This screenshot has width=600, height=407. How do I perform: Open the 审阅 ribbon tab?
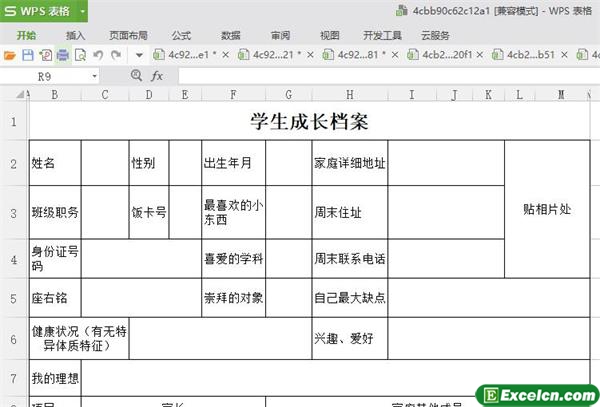click(x=280, y=36)
